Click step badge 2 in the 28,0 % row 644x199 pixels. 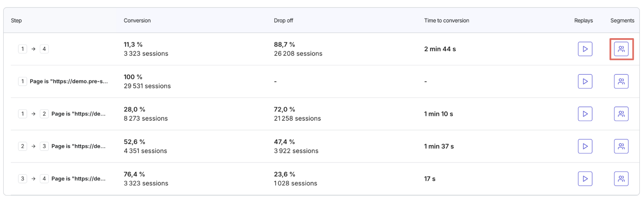click(x=44, y=114)
